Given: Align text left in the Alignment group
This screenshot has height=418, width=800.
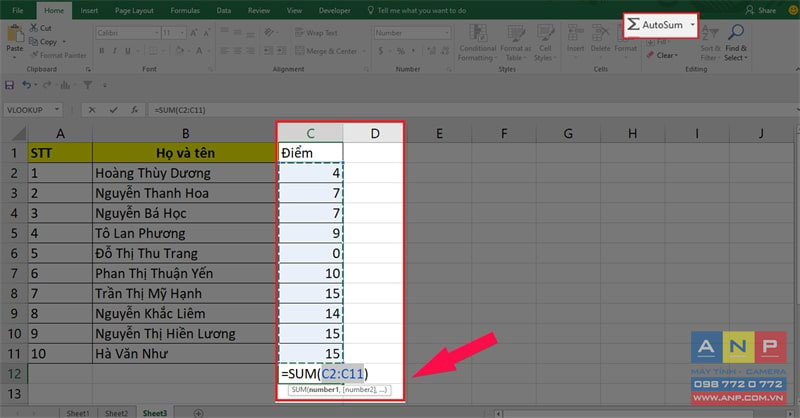Looking at the screenshot, I should coord(224,51).
